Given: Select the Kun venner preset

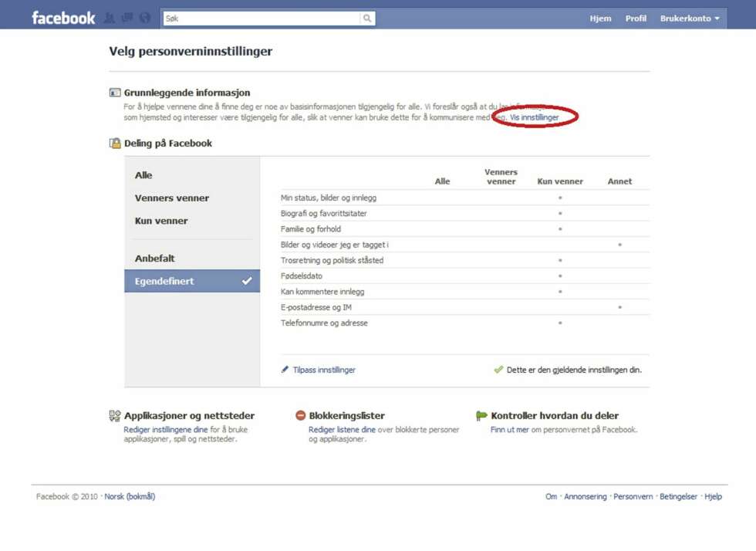Looking at the screenshot, I should [x=161, y=221].
